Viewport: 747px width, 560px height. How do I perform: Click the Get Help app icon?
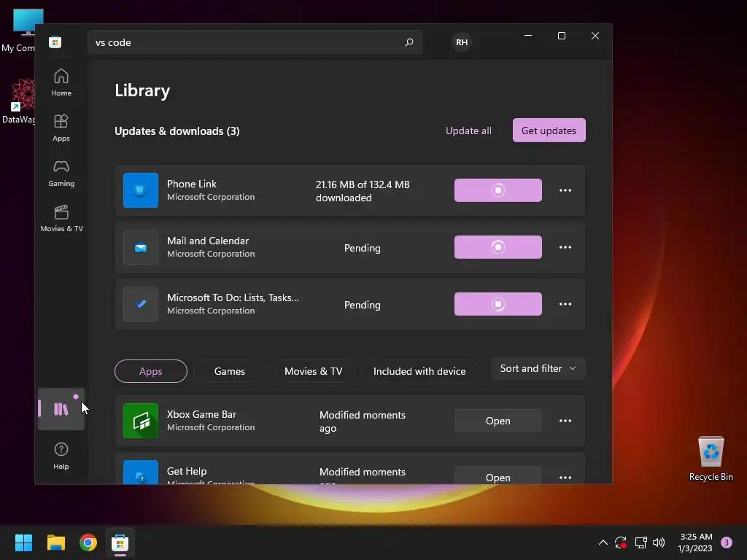[x=141, y=472]
